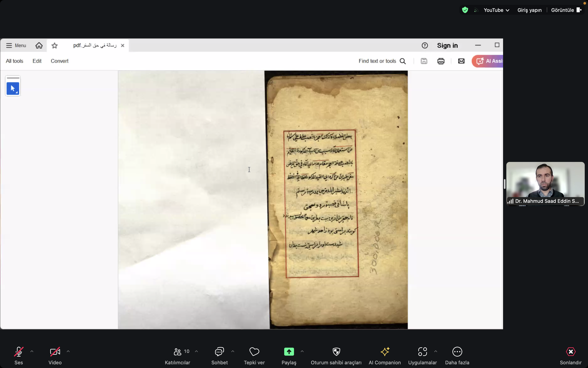The height and width of the screenshot is (368, 588).
Task: Click Sign in in Acrobat
Action: click(447, 46)
